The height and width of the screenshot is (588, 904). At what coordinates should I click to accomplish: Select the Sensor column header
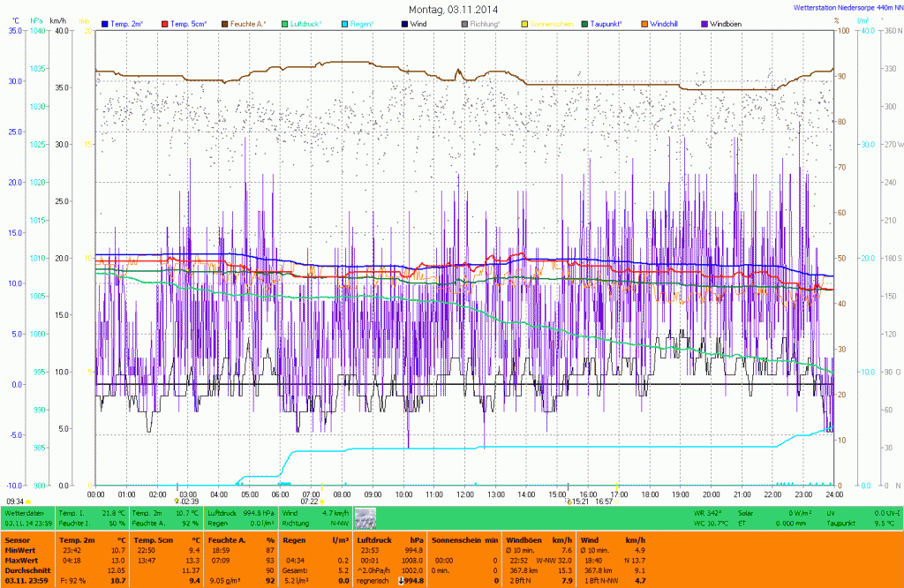point(16,539)
